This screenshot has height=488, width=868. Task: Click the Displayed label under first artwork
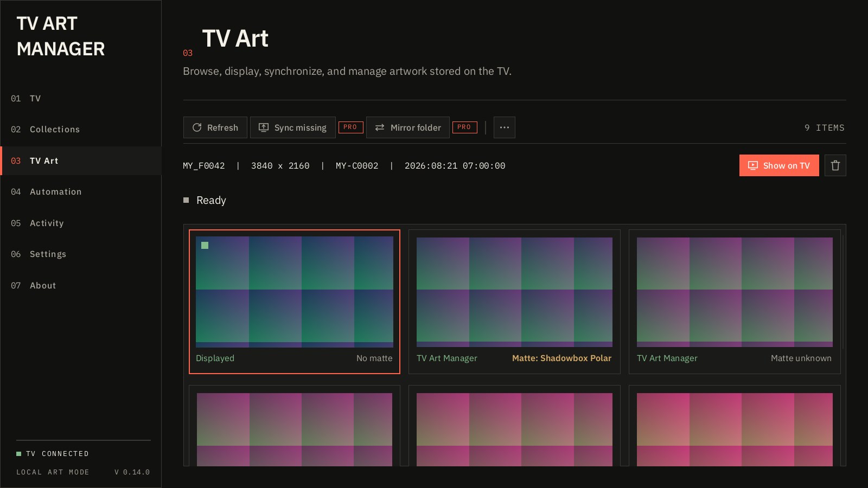pyautogui.click(x=215, y=358)
